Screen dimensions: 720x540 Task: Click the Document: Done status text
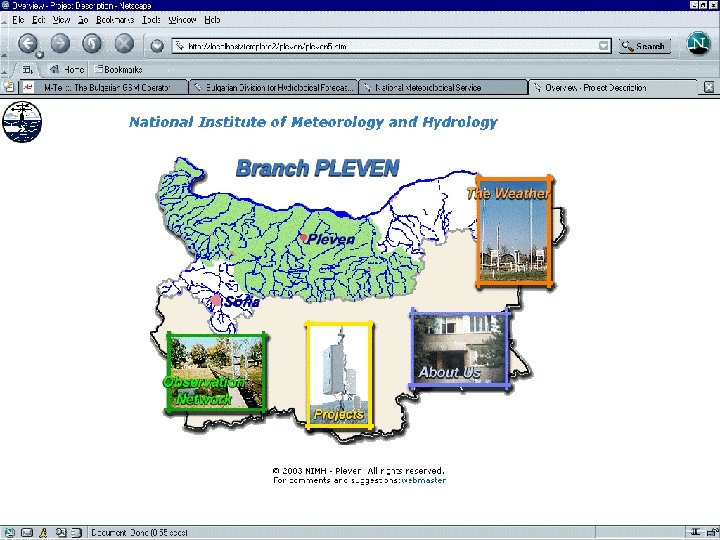click(x=139, y=533)
